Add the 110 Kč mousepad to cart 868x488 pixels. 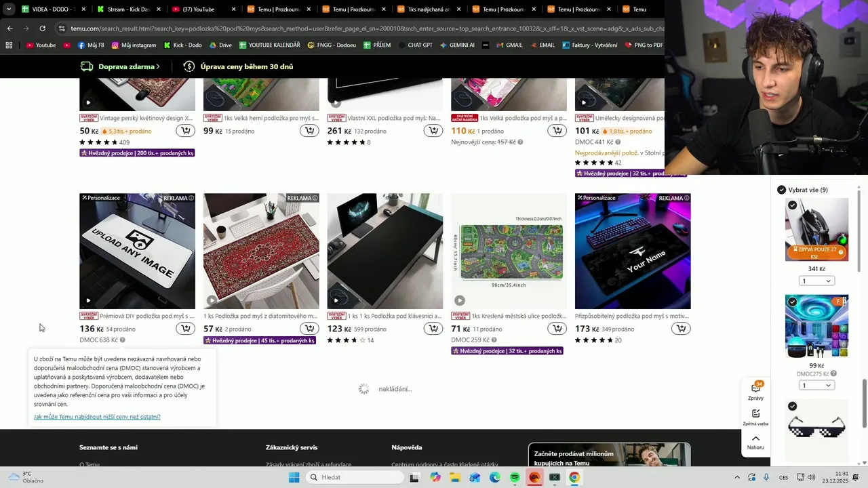[557, 131]
